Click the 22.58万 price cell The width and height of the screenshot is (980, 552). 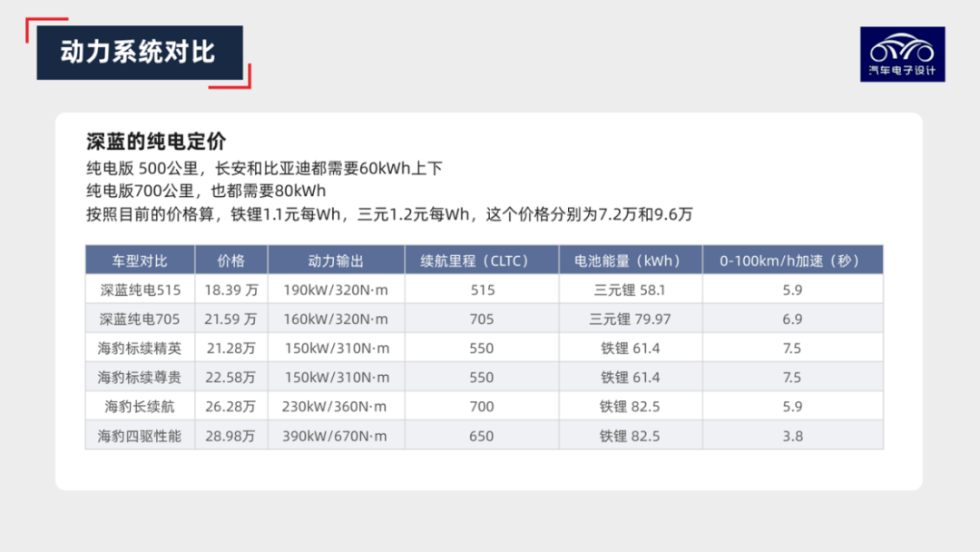(231, 378)
